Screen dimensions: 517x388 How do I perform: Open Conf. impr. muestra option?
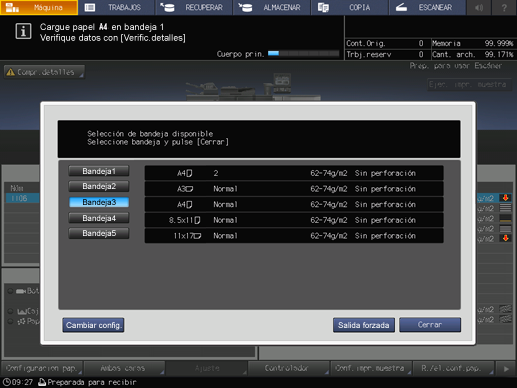click(x=371, y=368)
